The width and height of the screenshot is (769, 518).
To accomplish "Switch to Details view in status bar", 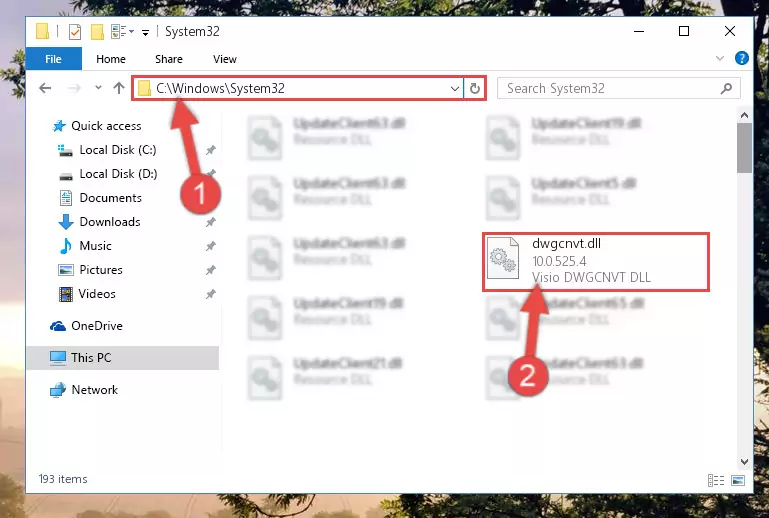I will coord(716,480).
